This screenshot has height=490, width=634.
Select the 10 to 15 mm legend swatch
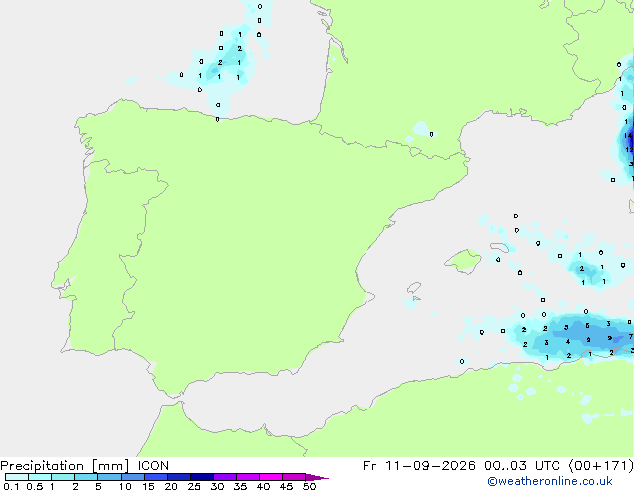pos(132,477)
